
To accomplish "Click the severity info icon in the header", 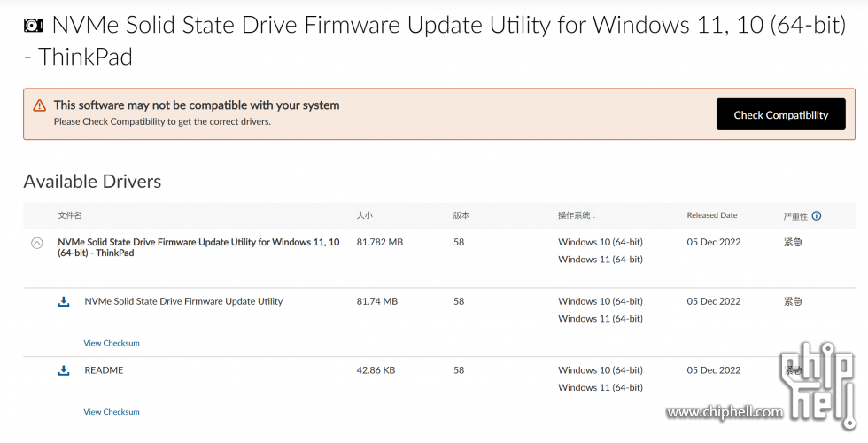I will 817,216.
